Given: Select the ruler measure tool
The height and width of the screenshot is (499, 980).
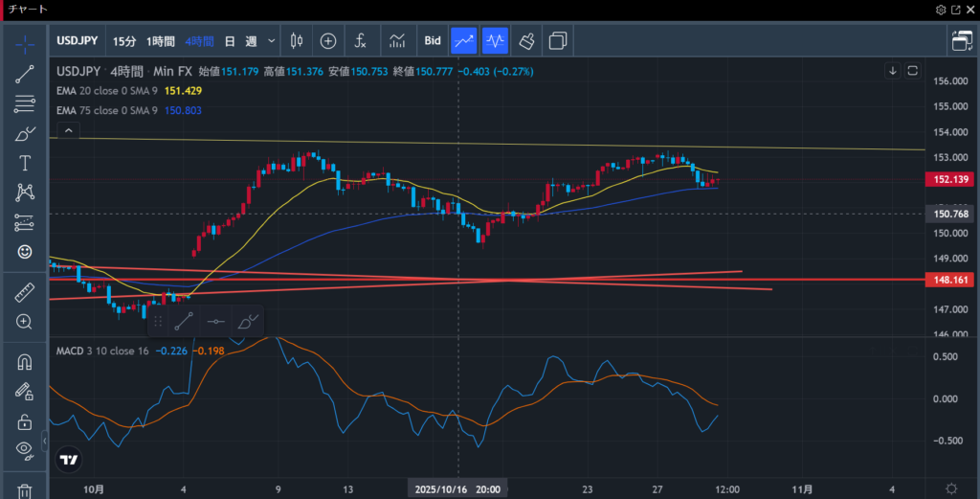Looking at the screenshot, I should pos(25,292).
